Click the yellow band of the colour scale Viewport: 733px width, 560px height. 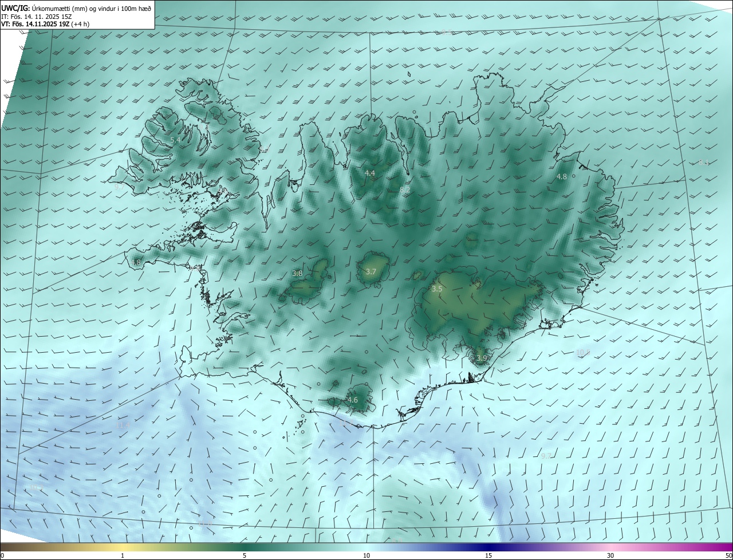tap(123, 547)
